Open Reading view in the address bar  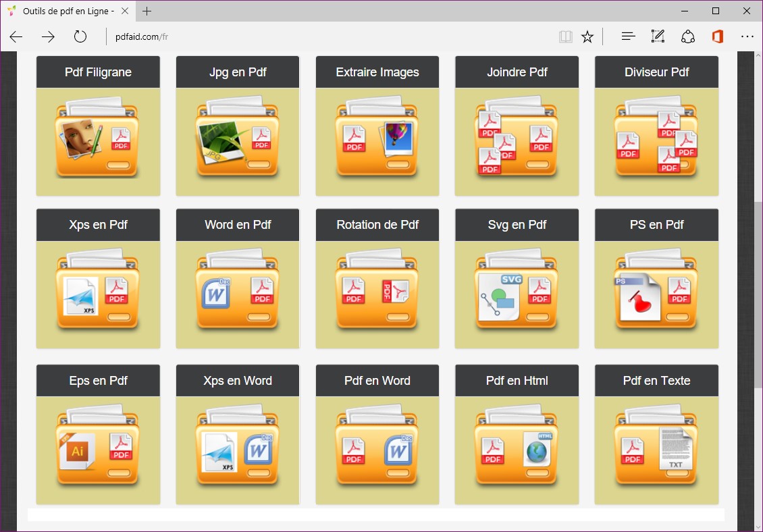(565, 36)
